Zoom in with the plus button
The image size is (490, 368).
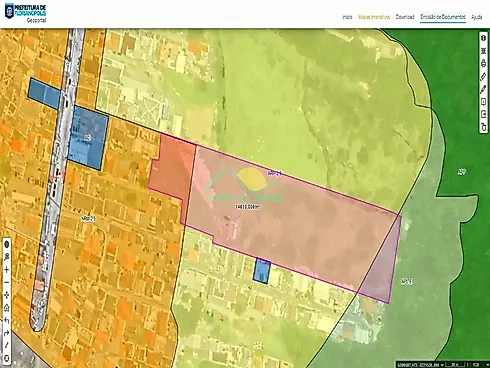(6, 270)
